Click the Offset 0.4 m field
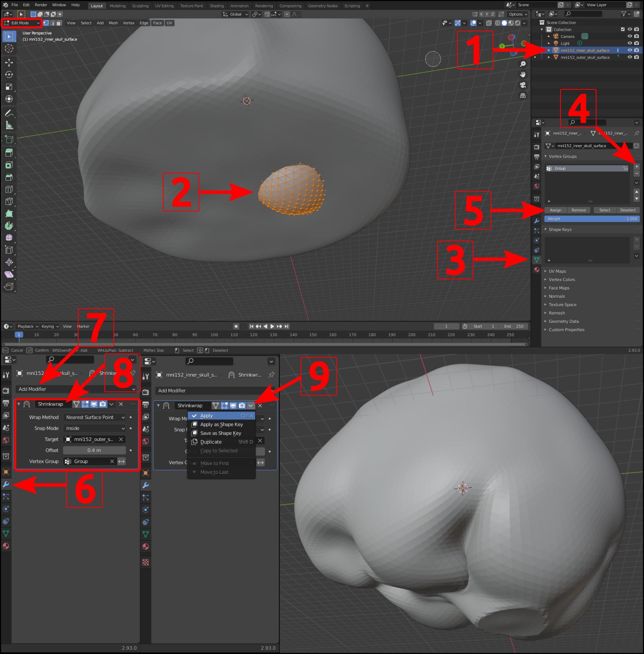Viewport: 644px width, 654px height. pyautogui.click(x=94, y=450)
